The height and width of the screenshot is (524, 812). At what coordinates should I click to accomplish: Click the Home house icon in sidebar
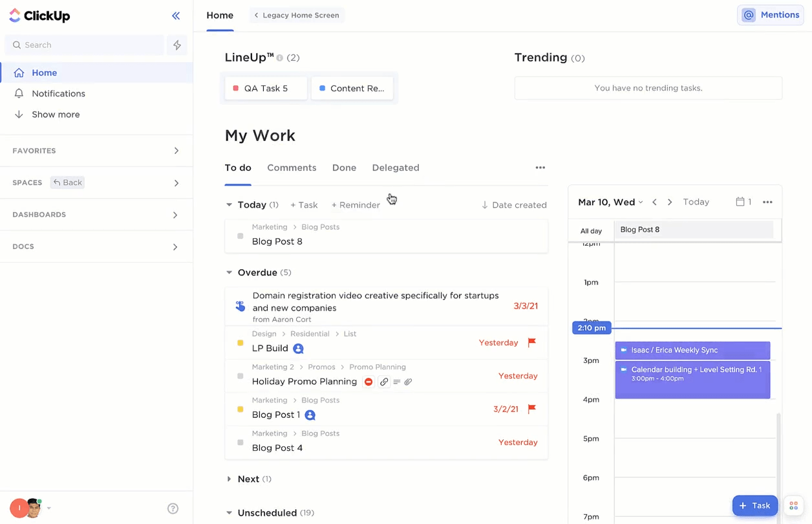[19, 72]
